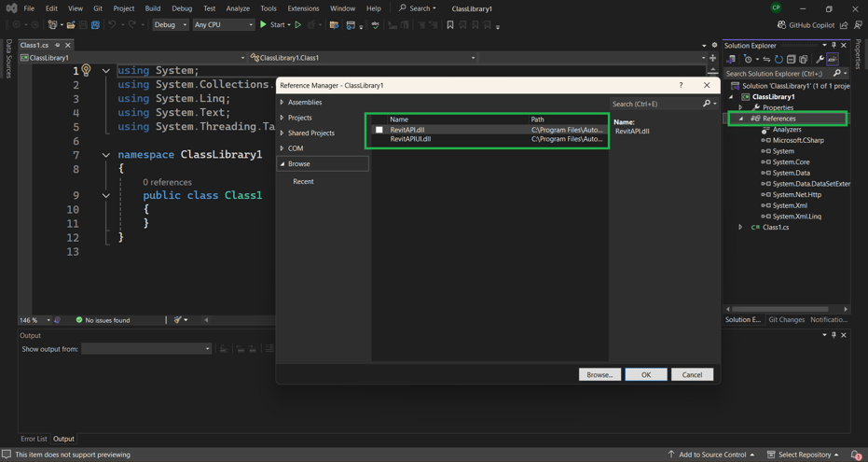Expand the Assemblies category
The width and height of the screenshot is (868, 462).
point(282,102)
